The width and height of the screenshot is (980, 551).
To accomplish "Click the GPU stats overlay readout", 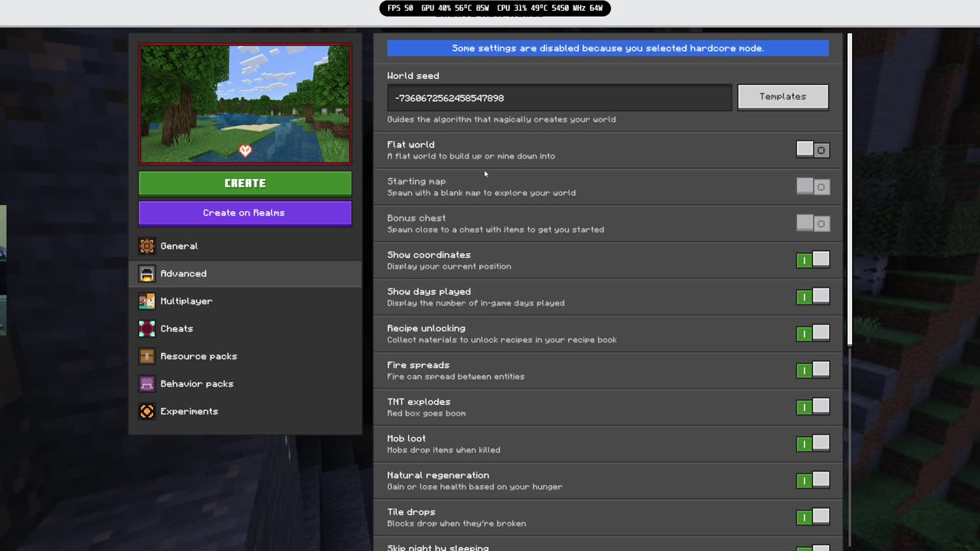I will point(455,8).
